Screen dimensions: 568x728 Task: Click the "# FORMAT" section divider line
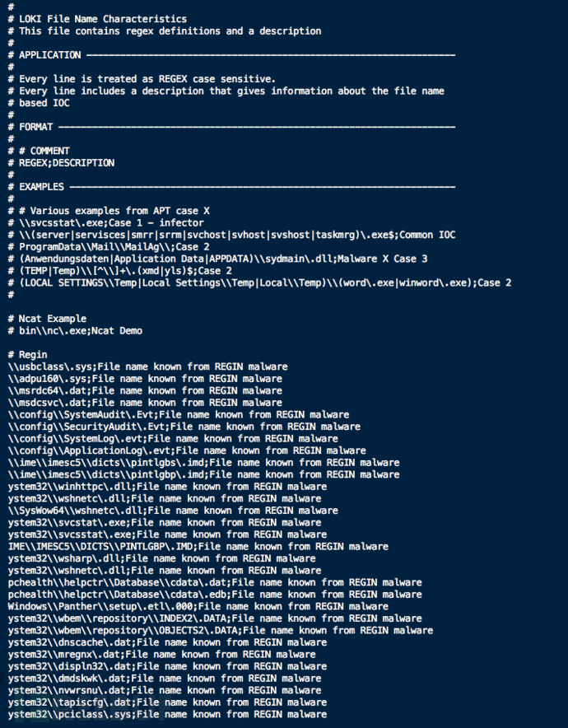click(230, 127)
